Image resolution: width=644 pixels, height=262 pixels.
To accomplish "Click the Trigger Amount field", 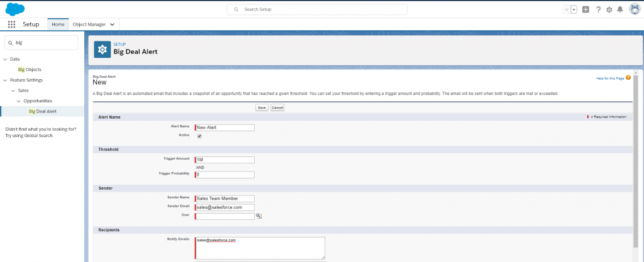I will (225, 160).
